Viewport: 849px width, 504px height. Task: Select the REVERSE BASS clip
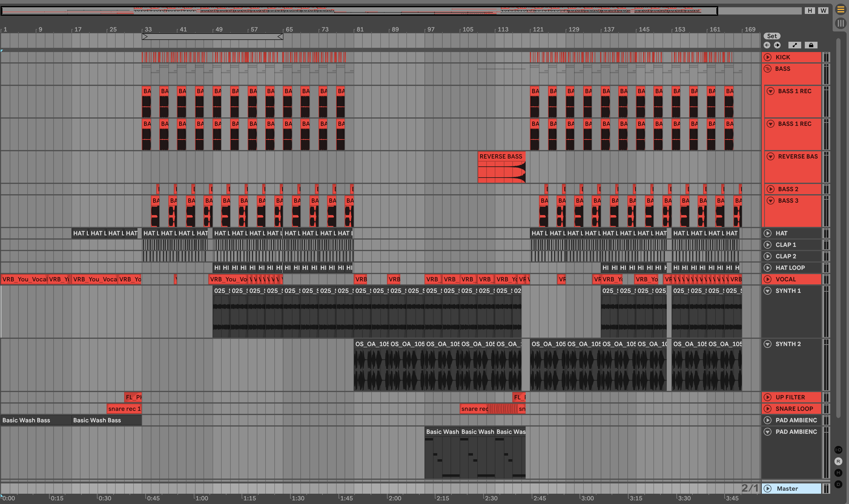[x=501, y=157]
